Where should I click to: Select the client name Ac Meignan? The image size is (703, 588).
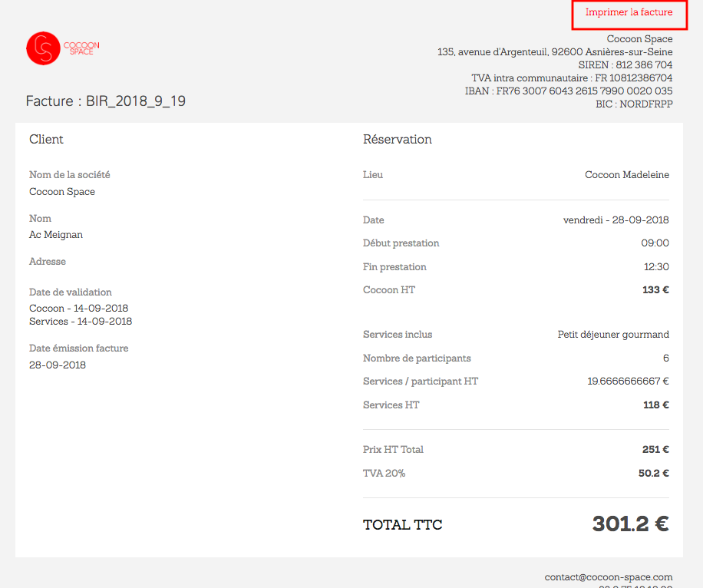coord(56,235)
